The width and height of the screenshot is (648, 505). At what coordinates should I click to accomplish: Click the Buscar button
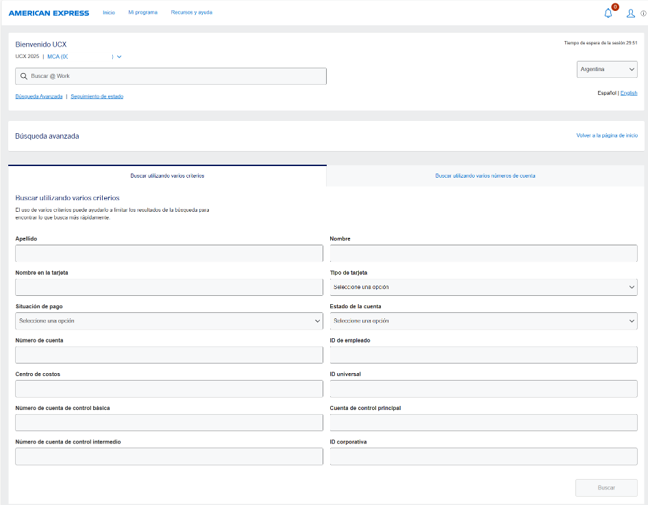click(606, 488)
